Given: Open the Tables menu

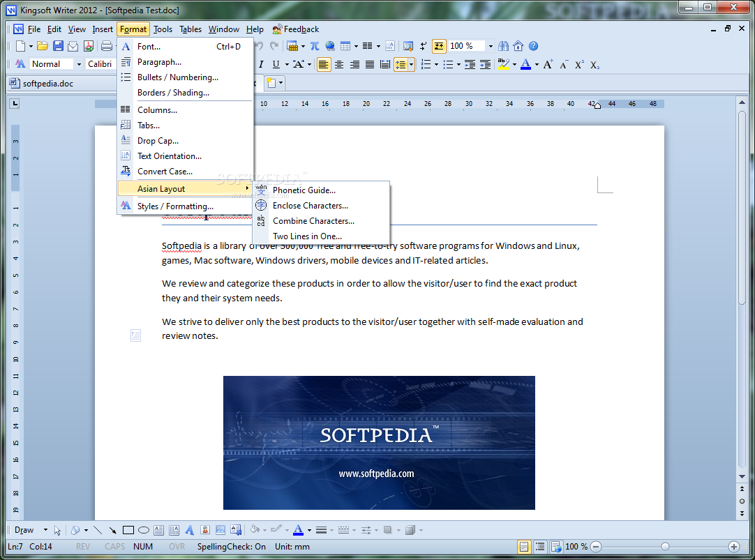Looking at the screenshot, I should point(190,29).
